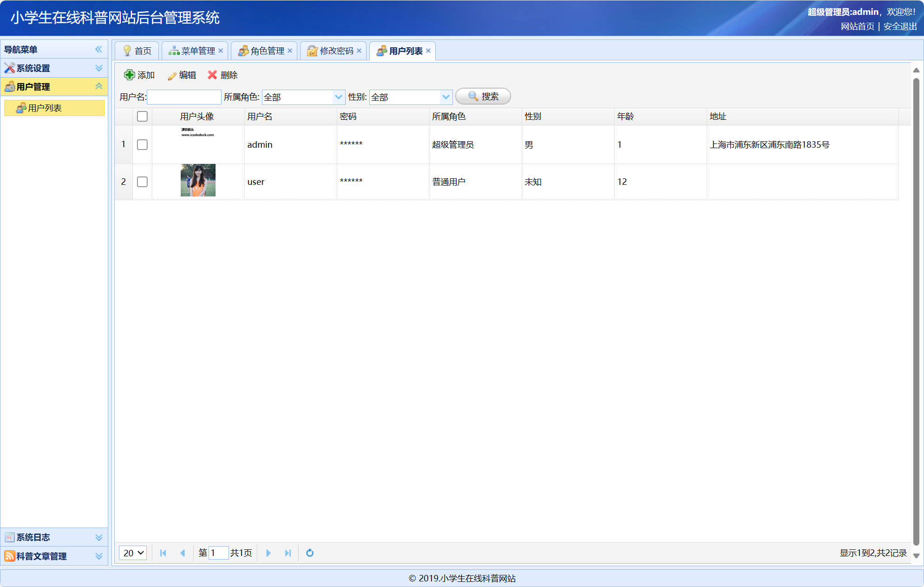Click the red 删除 delete icon
The width and height of the screenshot is (924, 587).
pos(212,75)
